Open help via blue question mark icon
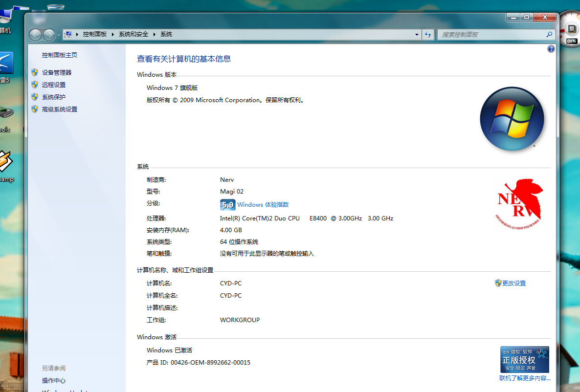 551,49
